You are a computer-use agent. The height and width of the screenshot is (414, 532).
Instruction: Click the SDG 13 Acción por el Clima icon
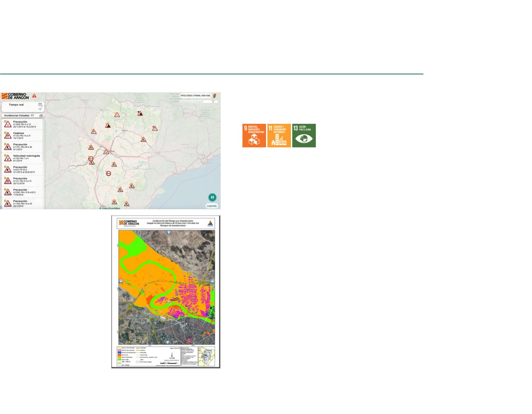(304, 136)
